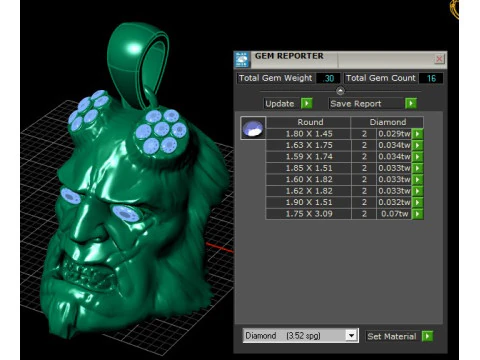
Task: Click the Diamond column header
Action: (387, 122)
